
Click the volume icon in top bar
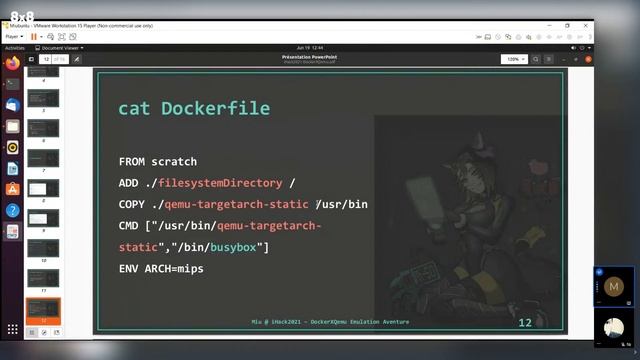tap(573, 48)
